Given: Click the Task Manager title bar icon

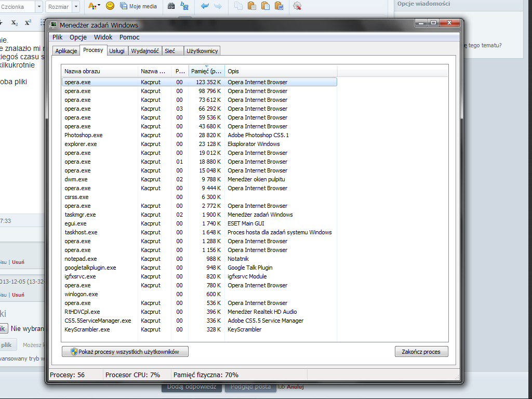Looking at the screenshot, I should pyautogui.click(x=54, y=25).
